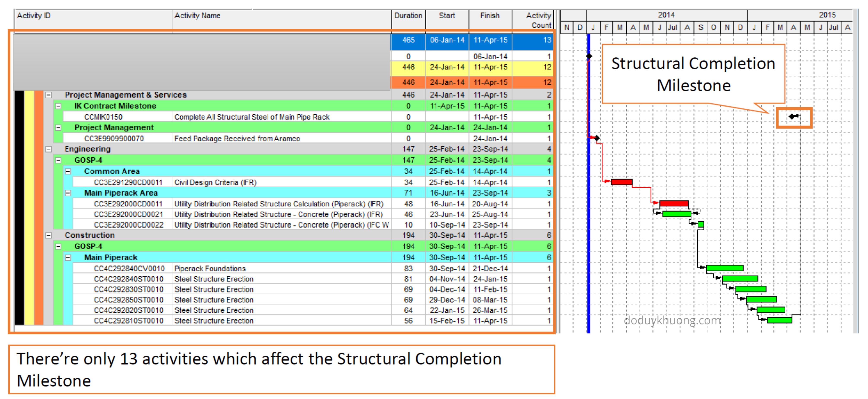
Task: Select activity CCMIK0150 row
Action: pos(103,117)
